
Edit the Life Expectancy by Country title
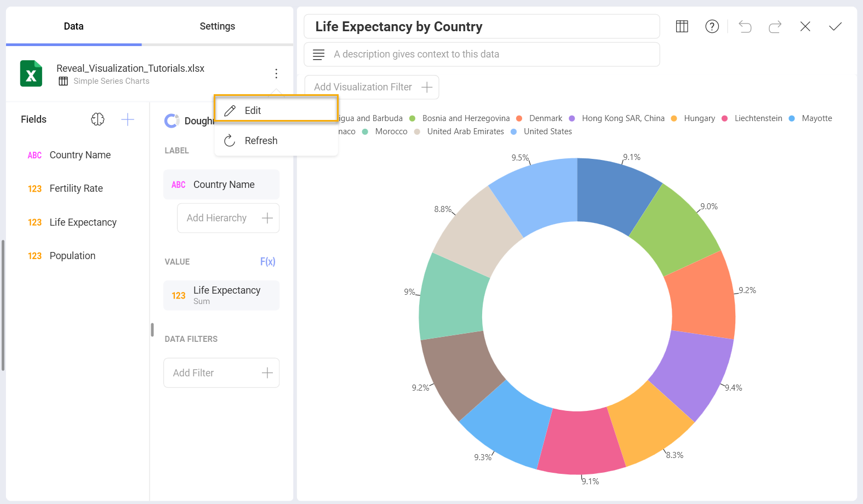pyautogui.click(x=482, y=26)
